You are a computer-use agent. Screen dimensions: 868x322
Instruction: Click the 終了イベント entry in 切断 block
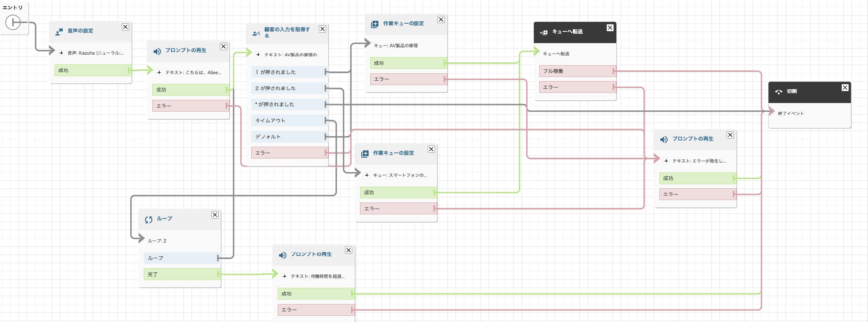click(x=791, y=114)
